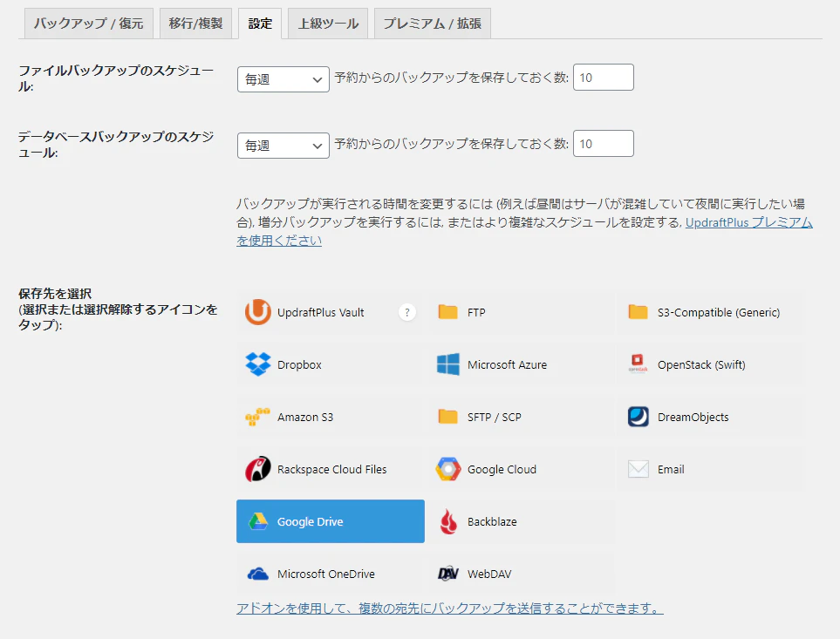
Task: Choose the Dropbox text label
Action: 299,364
